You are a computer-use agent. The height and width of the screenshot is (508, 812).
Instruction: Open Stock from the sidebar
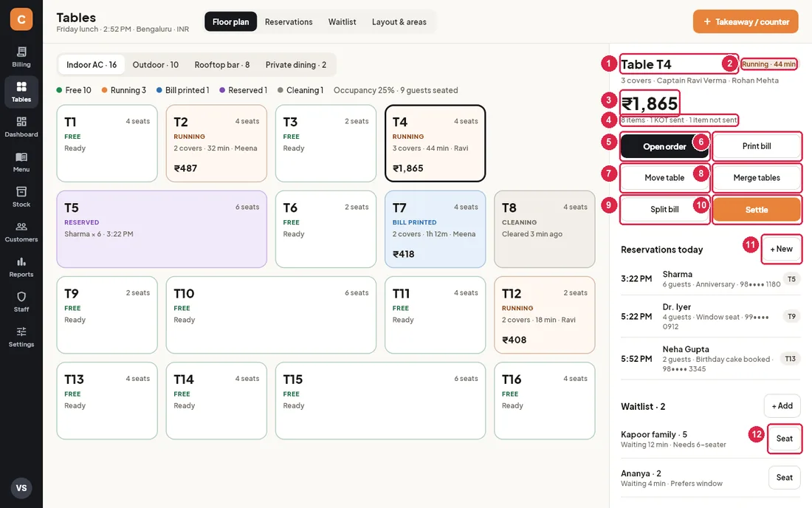tap(21, 197)
